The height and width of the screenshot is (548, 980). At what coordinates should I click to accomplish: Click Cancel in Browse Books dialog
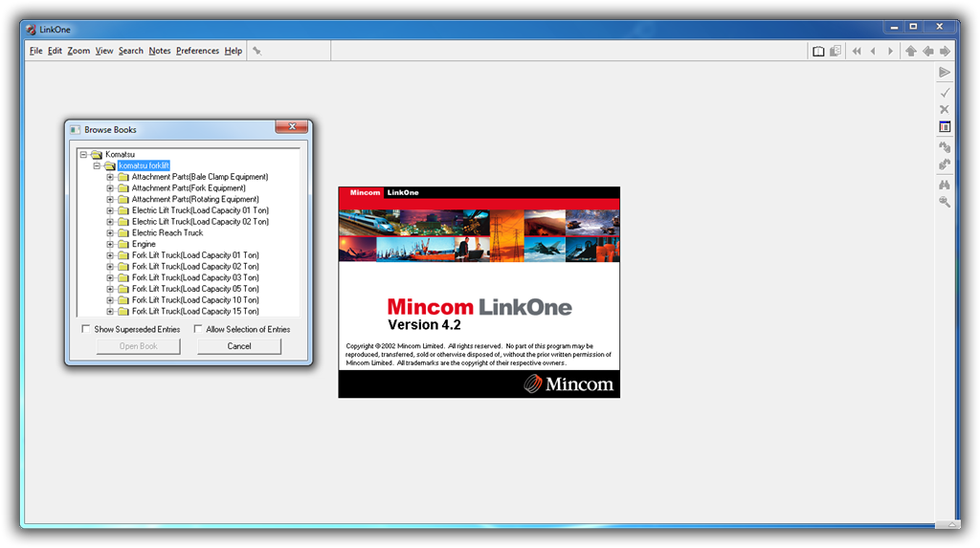(239, 346)
